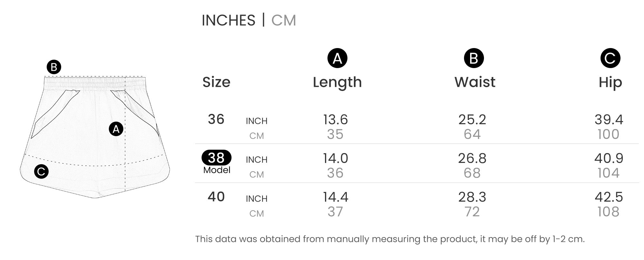
Task: Click the B marker on shorts diagram
Action: [54, 67]
